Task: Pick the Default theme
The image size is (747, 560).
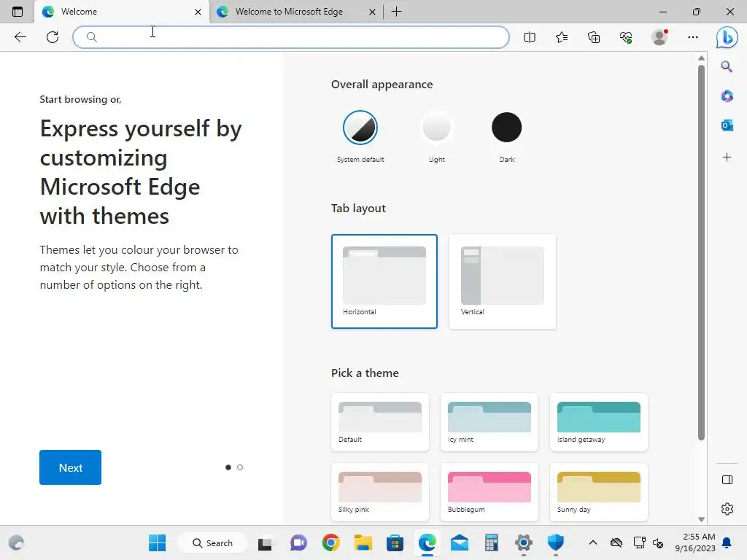Action: click(x=379, y=422)
